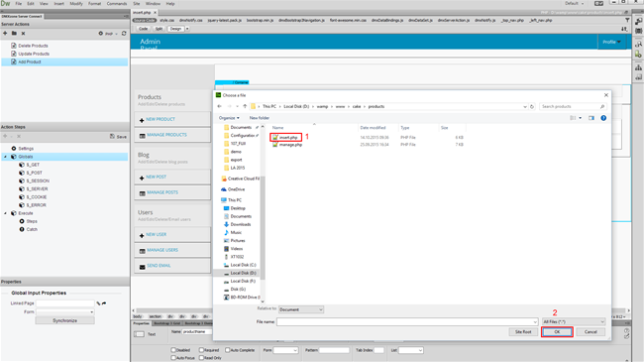Open the Profile dropdown in Admin Panel

[x=611, y=42]
